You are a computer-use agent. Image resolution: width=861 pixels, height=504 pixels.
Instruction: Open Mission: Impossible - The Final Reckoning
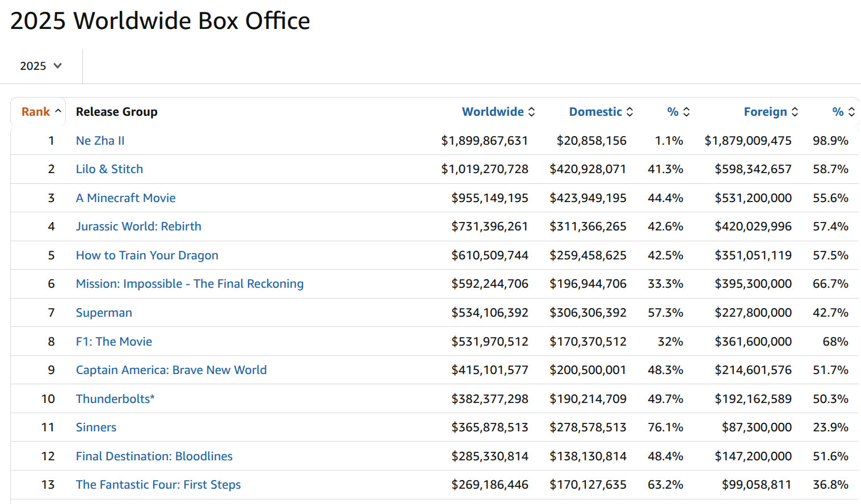click(190, 284)
